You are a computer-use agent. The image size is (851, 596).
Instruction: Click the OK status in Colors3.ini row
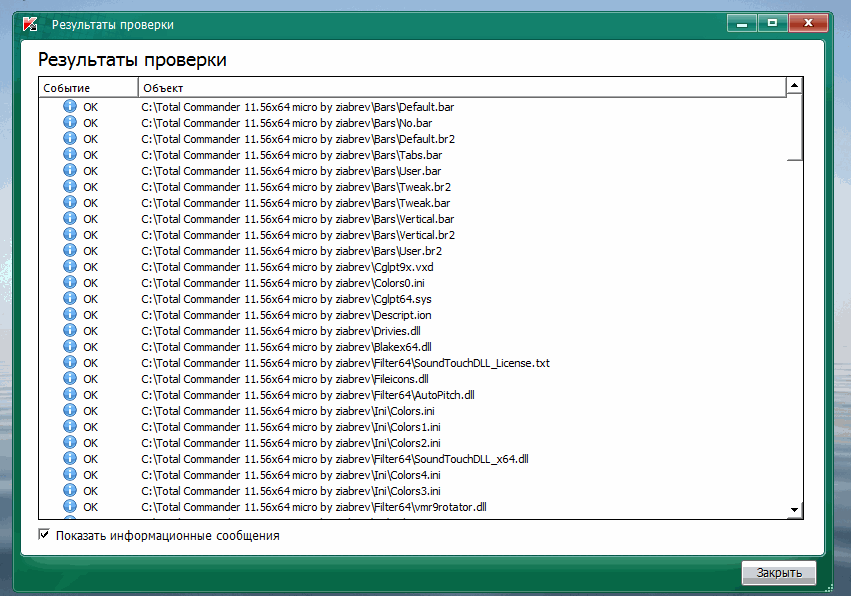coord(90,491)
